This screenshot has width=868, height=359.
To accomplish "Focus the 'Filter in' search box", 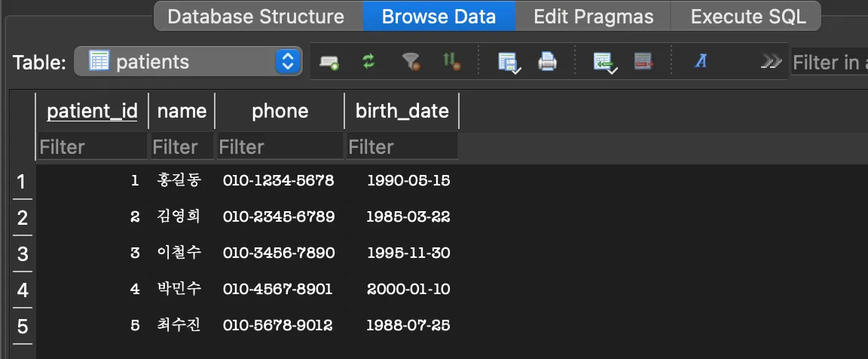I will coord(830,62).
